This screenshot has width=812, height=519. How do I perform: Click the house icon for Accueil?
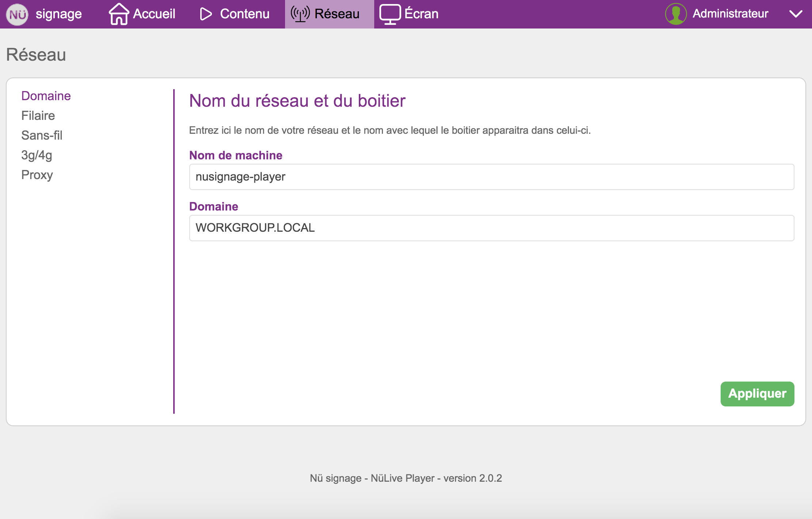pos(119,14)
